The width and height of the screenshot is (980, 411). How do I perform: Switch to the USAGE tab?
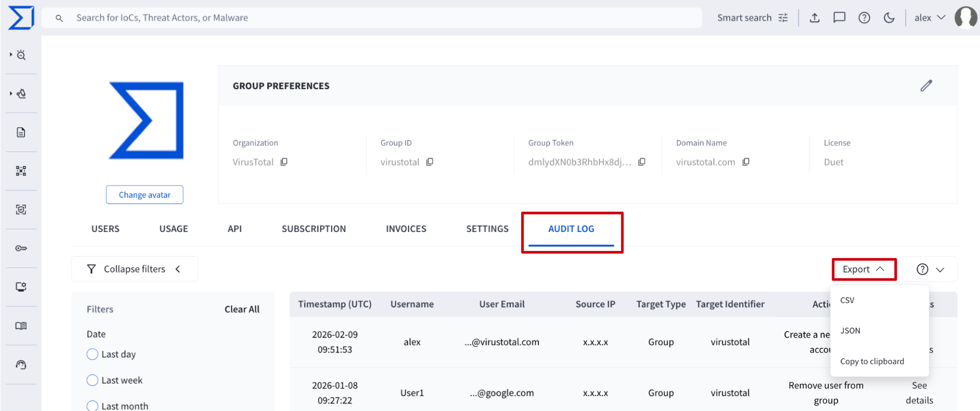pos(173,228)
